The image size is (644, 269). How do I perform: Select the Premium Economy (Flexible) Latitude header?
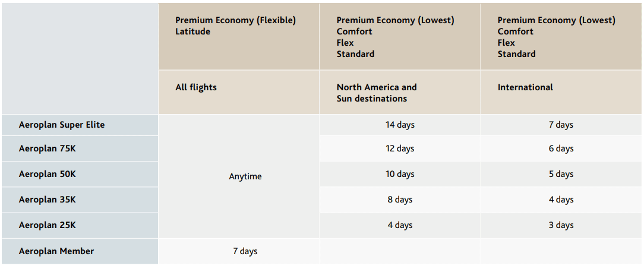(235, 26)
